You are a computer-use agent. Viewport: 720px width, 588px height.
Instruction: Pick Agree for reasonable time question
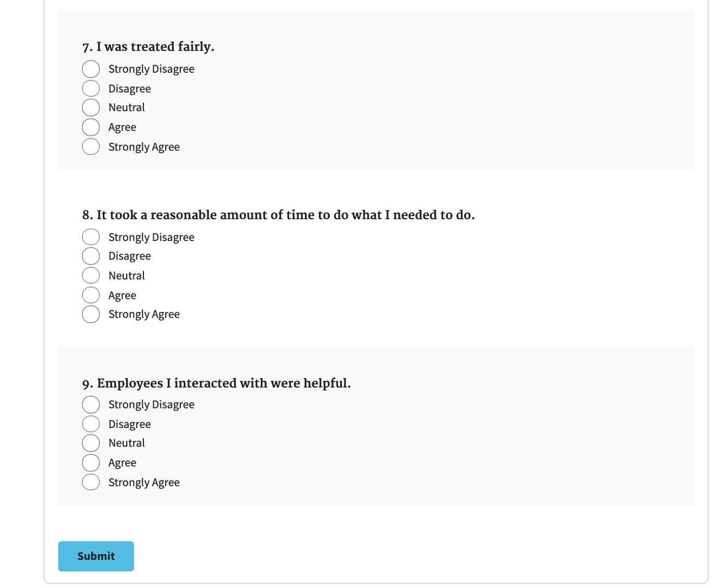pos(91,295)
